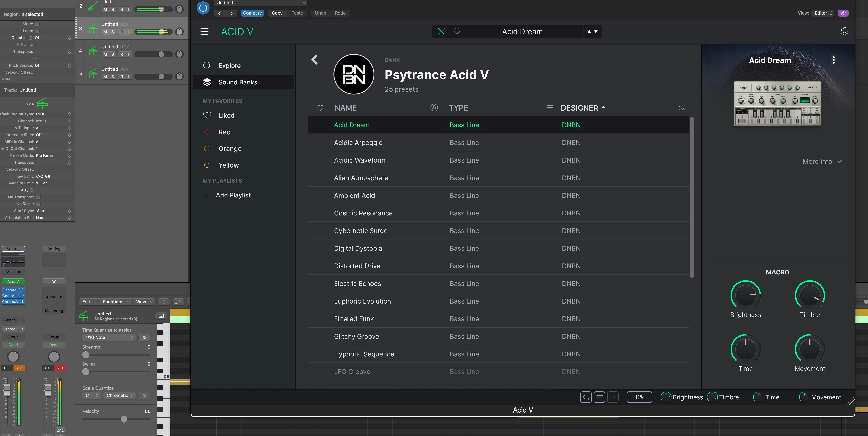Image resolution: width=868 pixels, height=436 pixels.
Task: Adjust the Velocity slider handle
Action: pos(124,419)
